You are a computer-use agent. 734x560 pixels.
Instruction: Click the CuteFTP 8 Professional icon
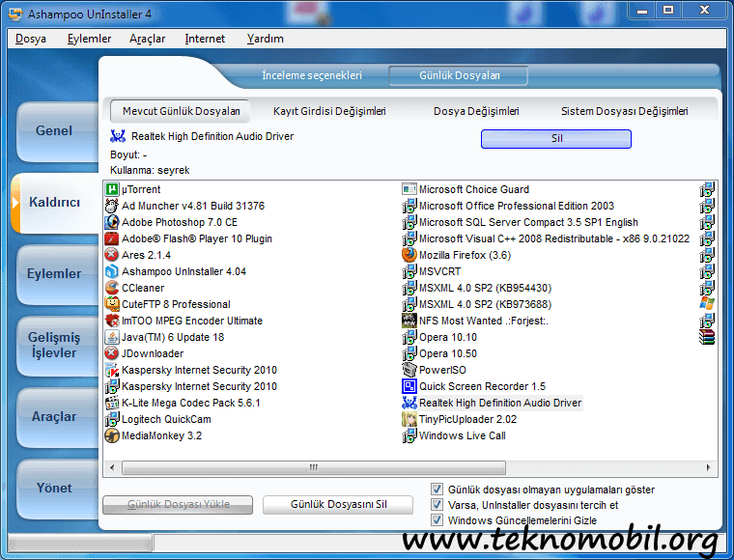tap(112, 304)
